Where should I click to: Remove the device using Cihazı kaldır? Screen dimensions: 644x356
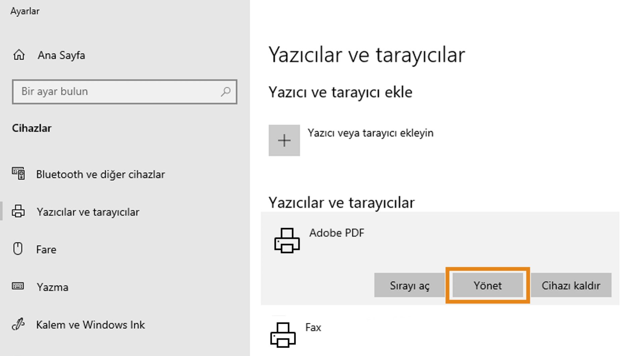571,285
